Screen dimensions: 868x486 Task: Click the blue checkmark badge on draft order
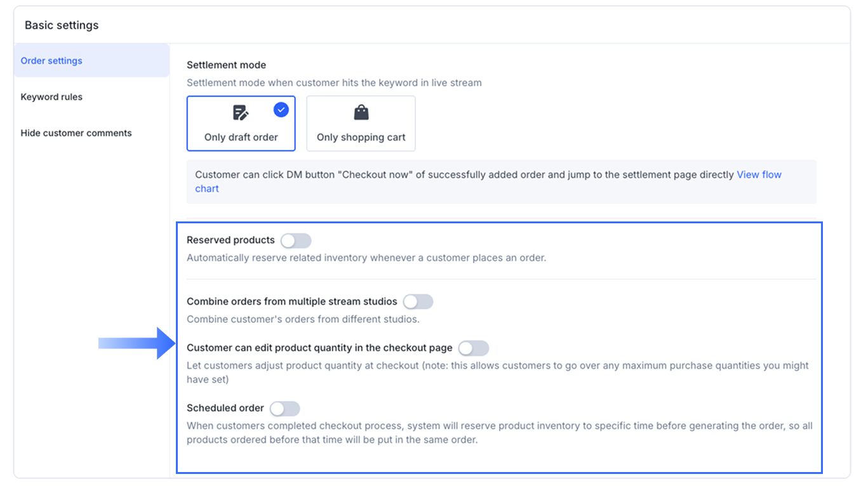pos(281,110)
